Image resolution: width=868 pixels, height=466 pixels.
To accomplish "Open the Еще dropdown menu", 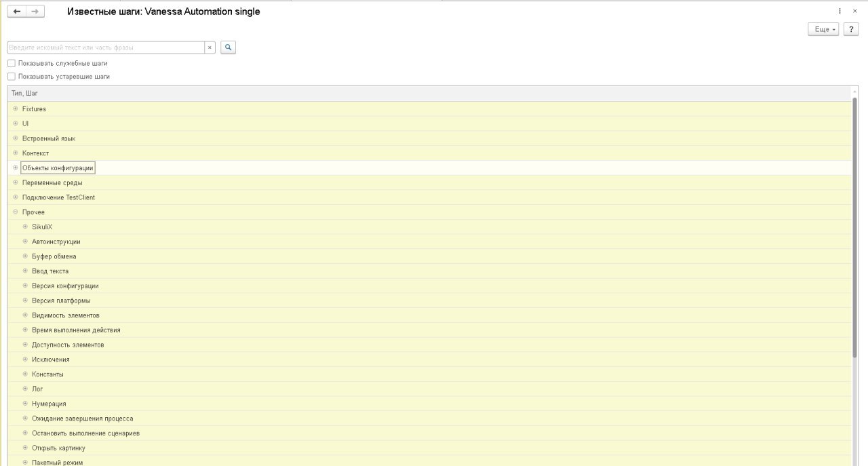I will tap(823, 29).
